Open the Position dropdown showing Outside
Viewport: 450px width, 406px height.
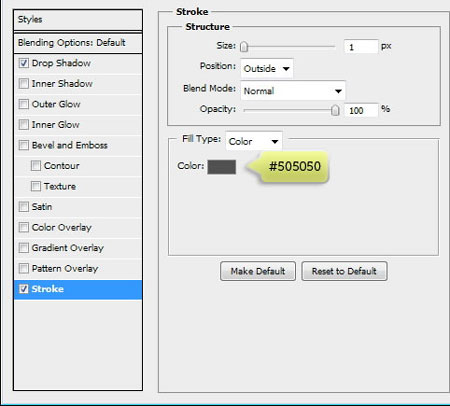click(x=267, y=69)
